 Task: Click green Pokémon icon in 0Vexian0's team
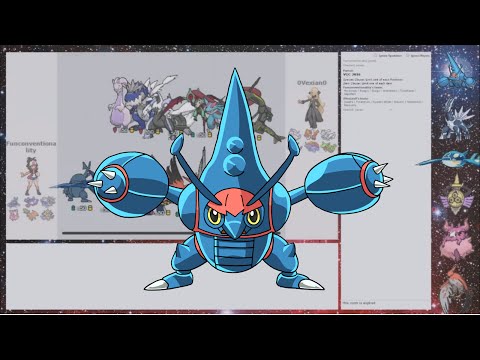point(329,146)
